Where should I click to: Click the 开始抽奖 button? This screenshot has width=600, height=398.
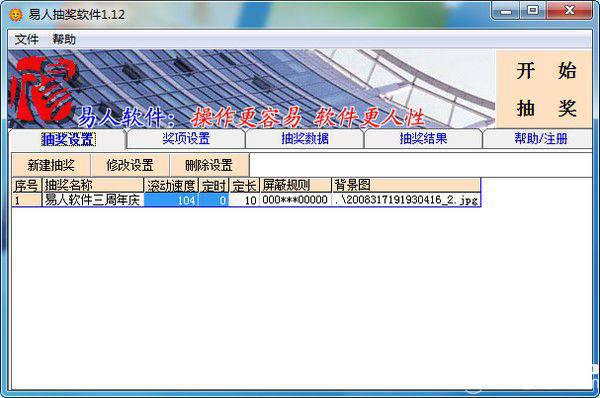(x=544, y=89)
